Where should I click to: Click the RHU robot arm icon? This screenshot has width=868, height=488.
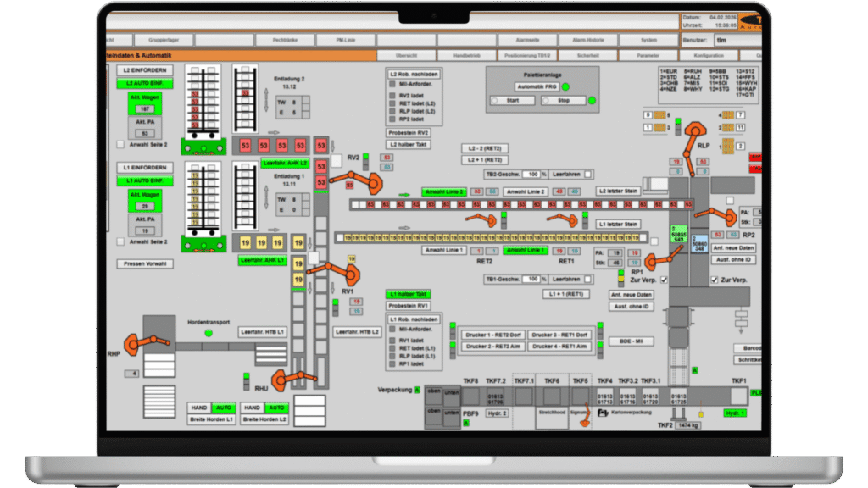(294, 379)
